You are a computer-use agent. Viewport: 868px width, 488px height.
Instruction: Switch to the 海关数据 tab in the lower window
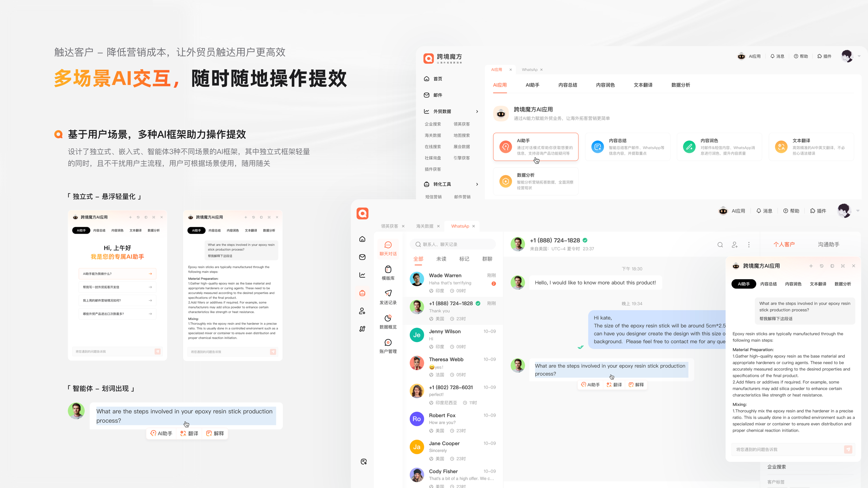425,226
